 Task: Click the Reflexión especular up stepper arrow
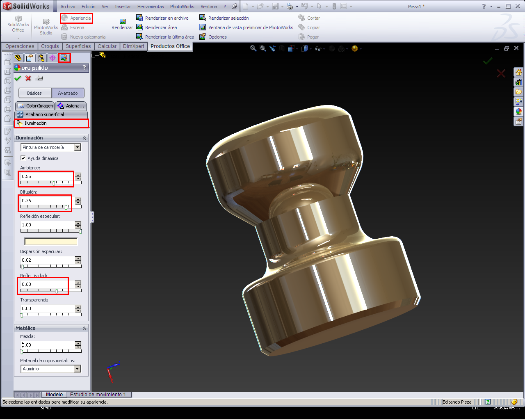(x=78, y=223)
